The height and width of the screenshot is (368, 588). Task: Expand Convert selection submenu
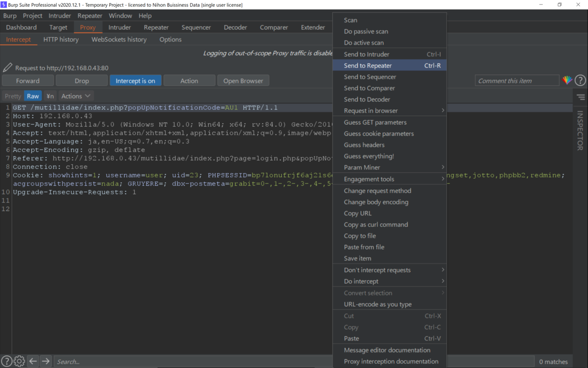point(390,293)
